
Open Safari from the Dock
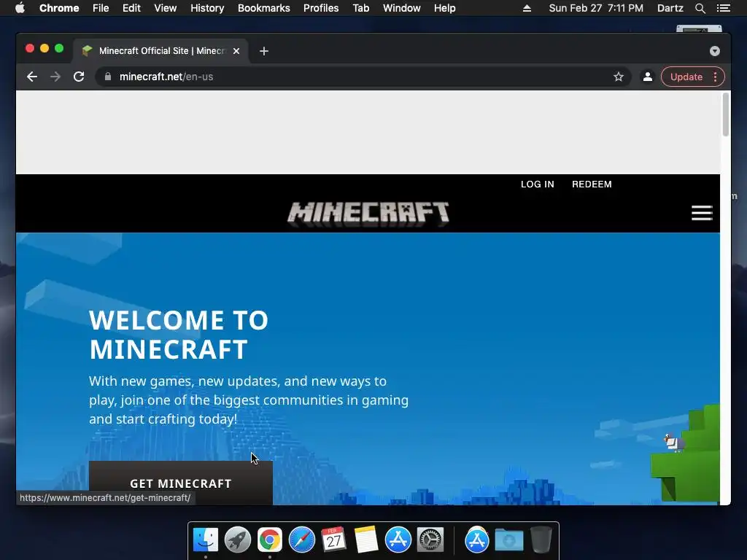[302, 540]
